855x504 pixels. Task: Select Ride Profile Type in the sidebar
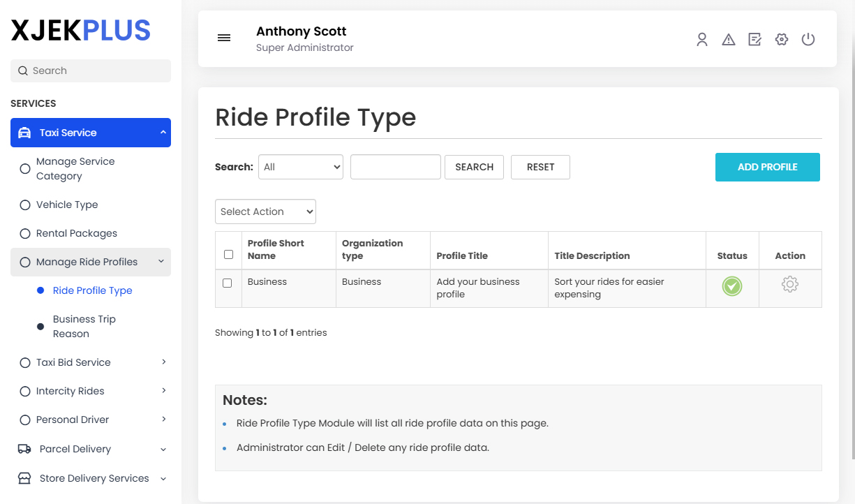(92, 290)
